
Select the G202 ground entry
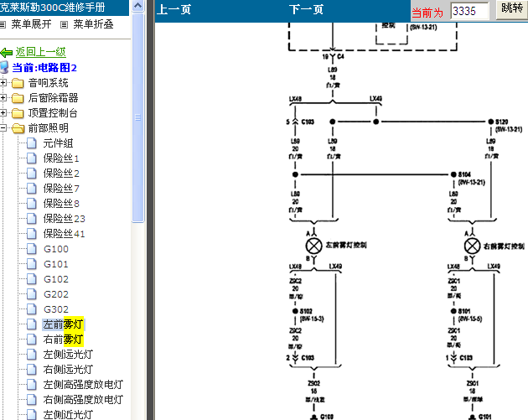tap(56, 294)
